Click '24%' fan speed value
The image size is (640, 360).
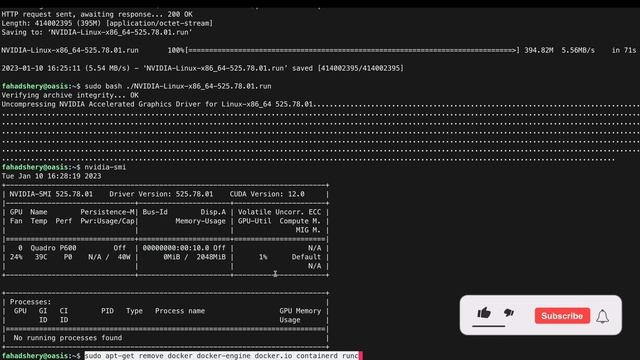point(16,257)
